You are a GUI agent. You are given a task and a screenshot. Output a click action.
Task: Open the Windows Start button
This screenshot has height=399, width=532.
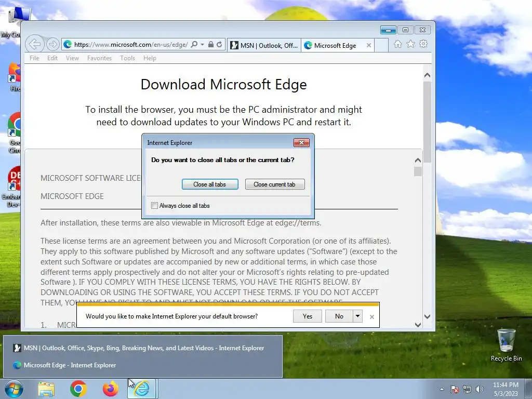pos(14,389)
